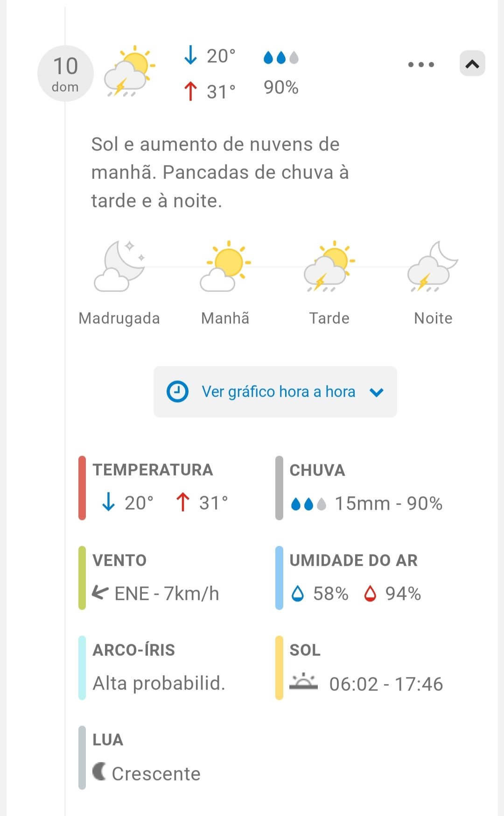Click the Manhã sun and cloud icon
504x816 pixels.
pos(225,267)
